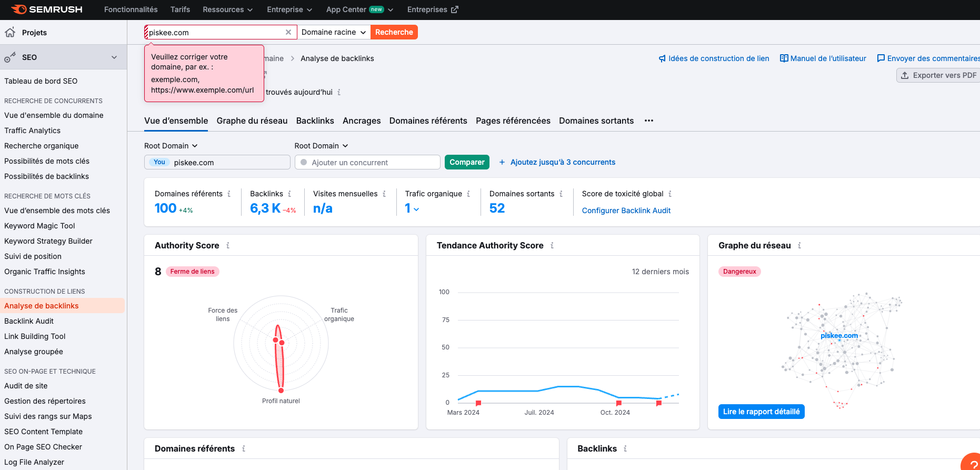
Task: Click the red flag marker near Oct. 2024
Action: click(619, 403)
